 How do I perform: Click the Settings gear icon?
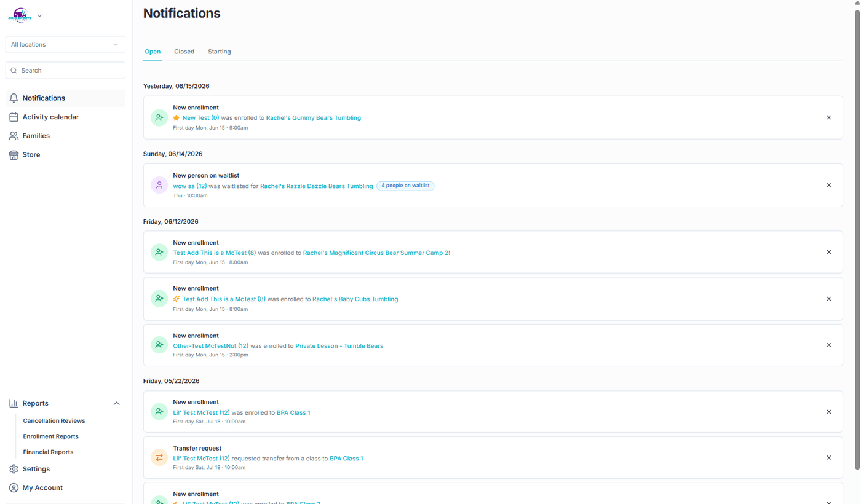click(x=14, y=469)
